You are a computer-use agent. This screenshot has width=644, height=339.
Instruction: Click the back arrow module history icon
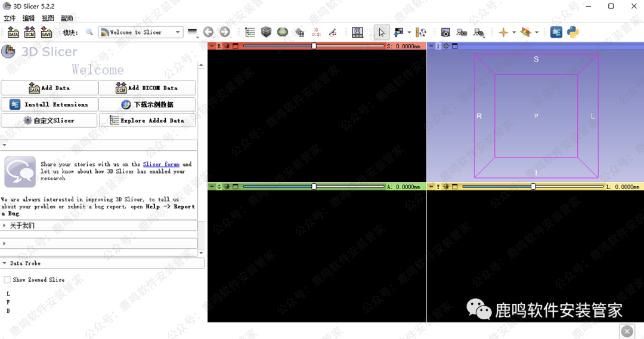click(208, 32)
